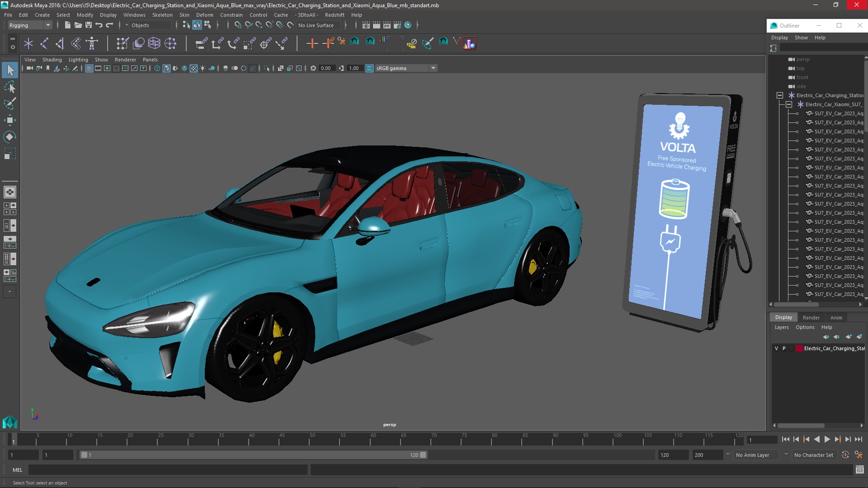Open Render Settings from status line
The width and height of the screenshot is (868, 488).
(x=397, y=25)
